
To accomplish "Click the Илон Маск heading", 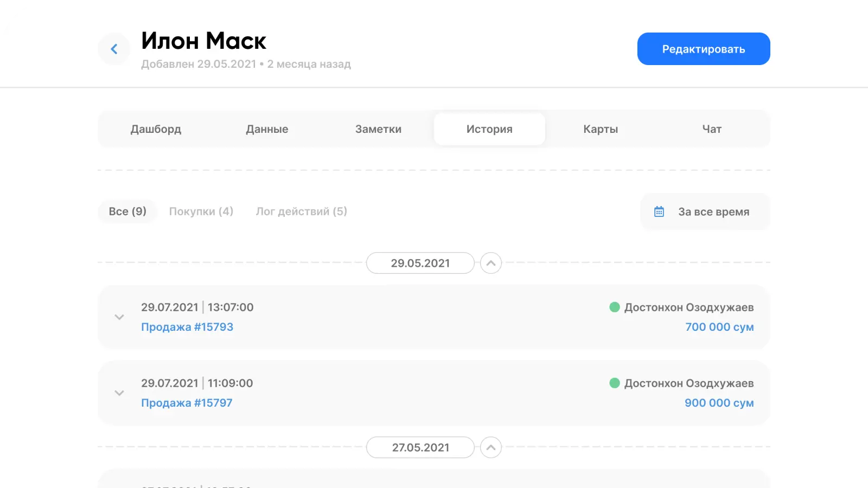I will (x=204, y=41).
